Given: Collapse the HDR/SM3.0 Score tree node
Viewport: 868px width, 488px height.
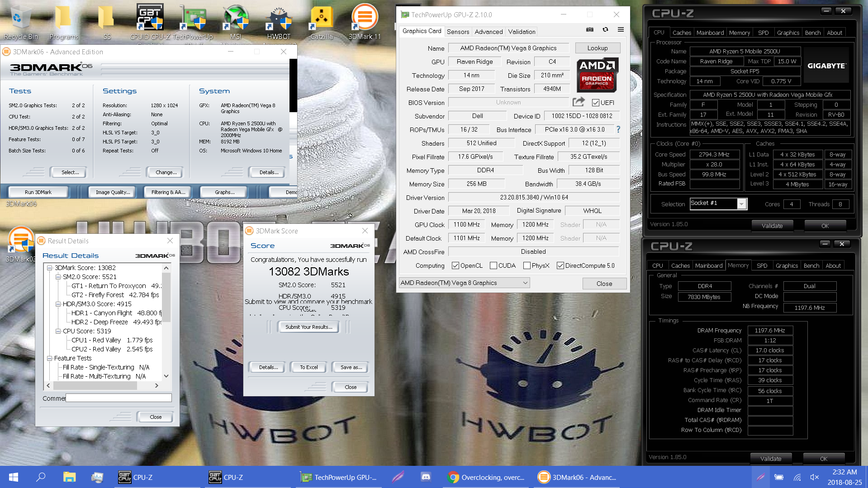Looking at the screenshot, I should 58,304.
